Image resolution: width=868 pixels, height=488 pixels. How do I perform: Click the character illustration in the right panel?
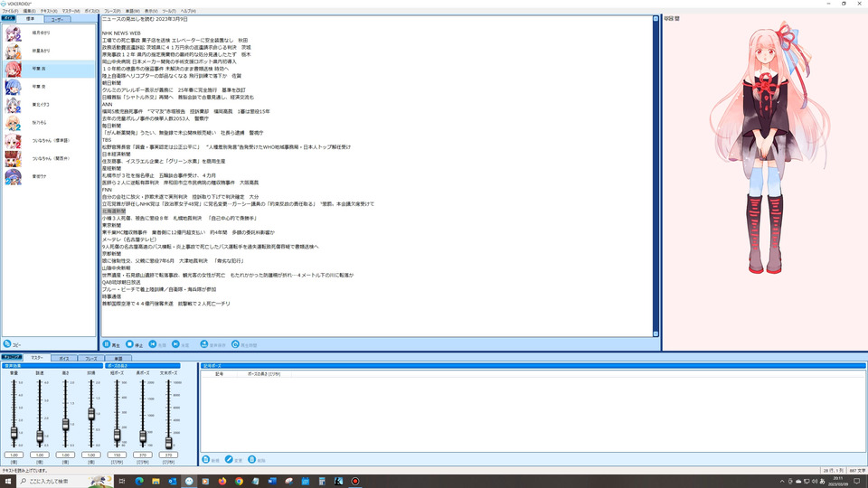[768, 146]
